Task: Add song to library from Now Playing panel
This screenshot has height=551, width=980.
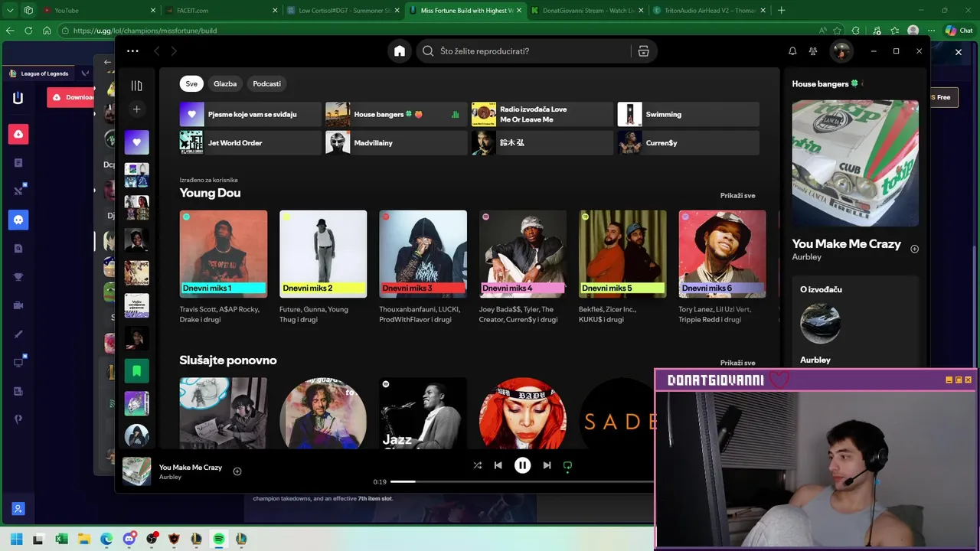Action: (914, 249)
